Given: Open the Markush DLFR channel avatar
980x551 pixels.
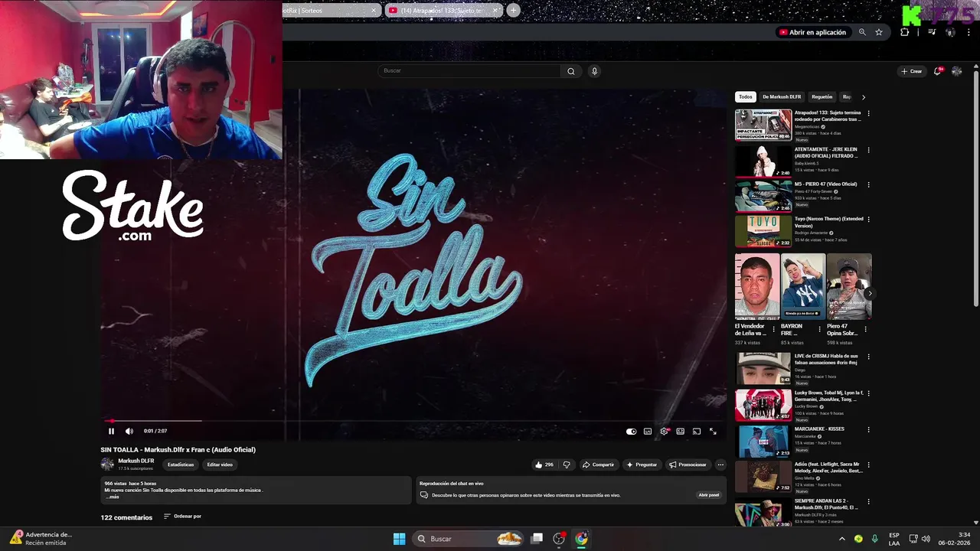Looking at the screenshot, I should [x=107, y=464].
